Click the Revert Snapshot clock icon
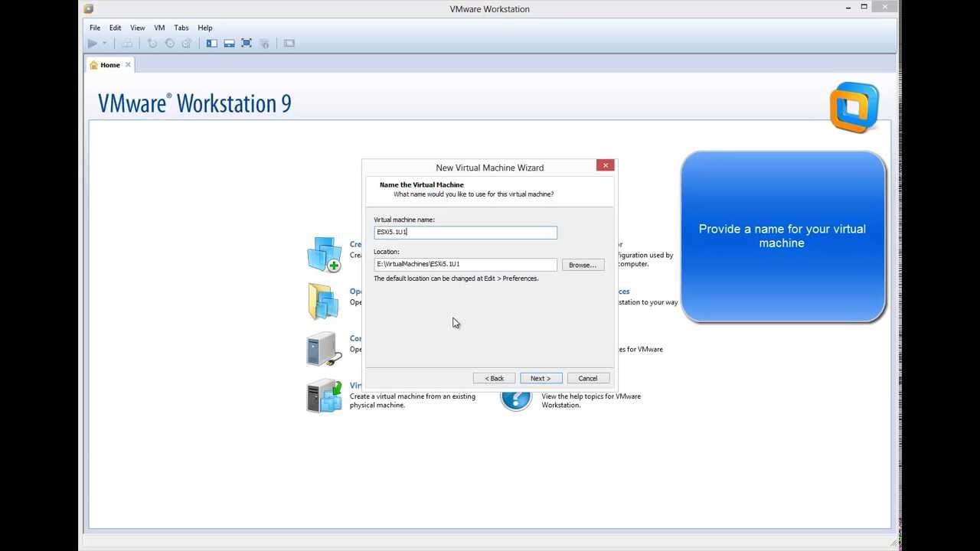980x551 pixels. tap(170, 43)
